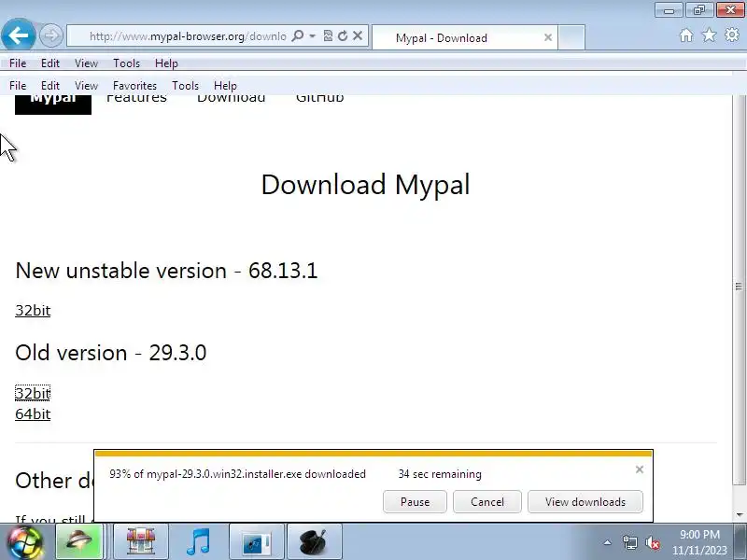This screenshot has width=747, height=560.
Task: Open Edit in the upper menu bar
Action: [50, 63]
